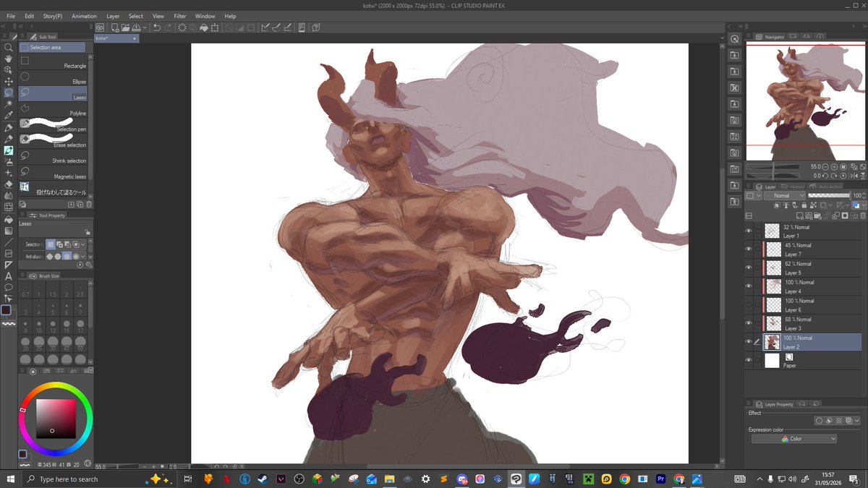
Task: Select the Eraser tool
Action: (8, 184)
